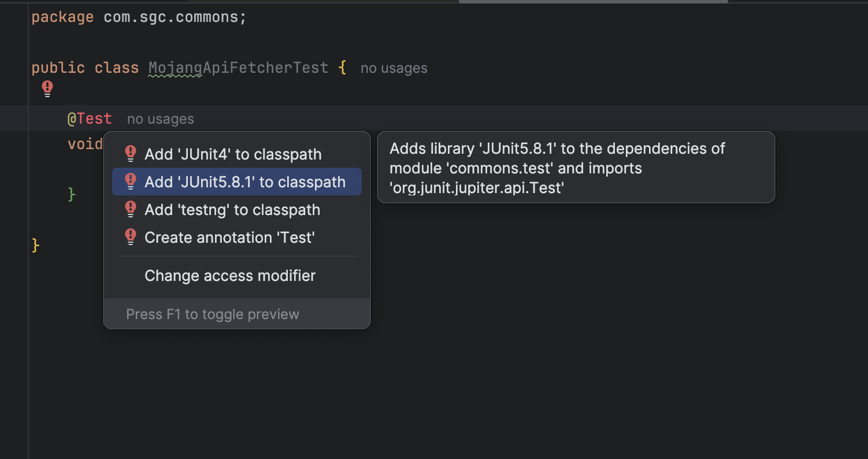Screen dimensions: 868x459
Task: Click the 'Press F1 to toggle preview' hint
Action: pyautogui.click(x=213, y=314)
